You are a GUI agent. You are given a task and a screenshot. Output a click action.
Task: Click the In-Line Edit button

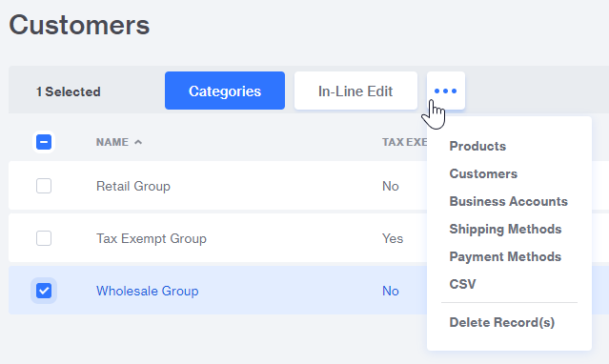[355, 91]
